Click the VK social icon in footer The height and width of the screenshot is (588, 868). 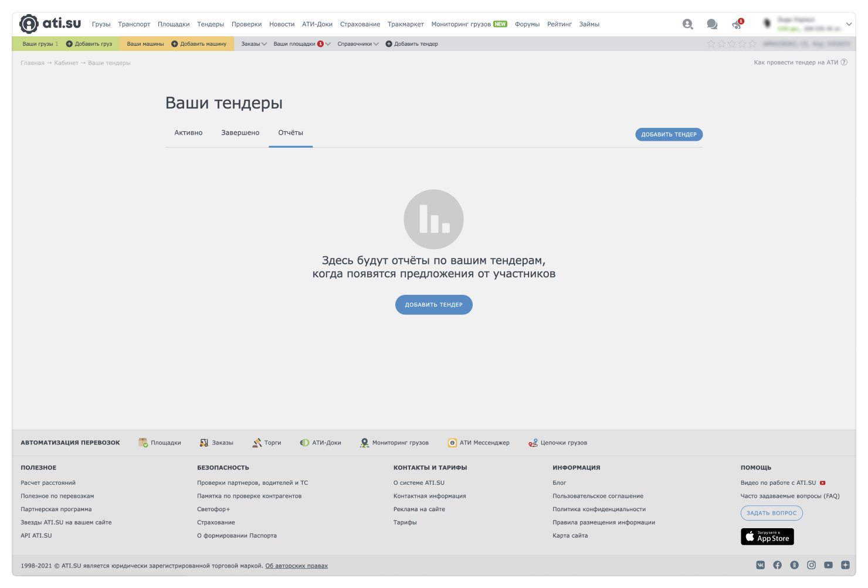point(761,565)
